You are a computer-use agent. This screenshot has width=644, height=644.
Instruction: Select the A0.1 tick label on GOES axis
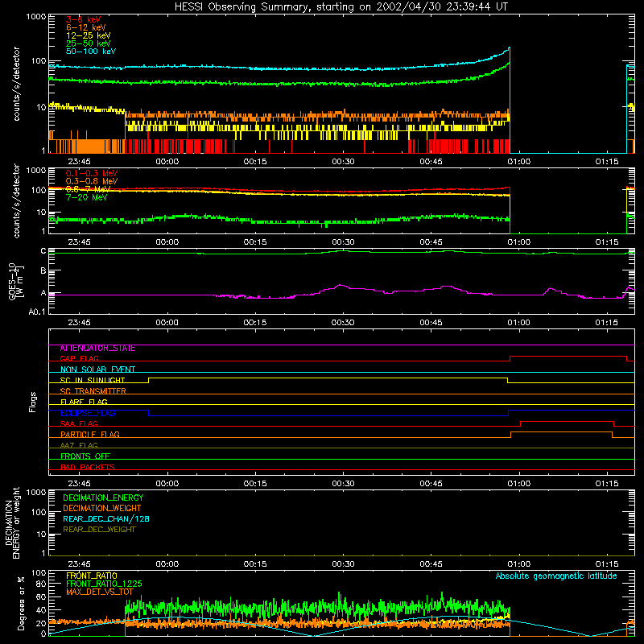(x=36, y=312)
